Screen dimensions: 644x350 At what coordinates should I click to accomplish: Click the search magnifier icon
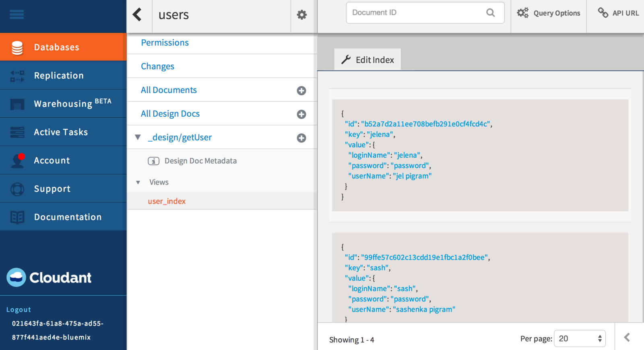pos(490,12)
